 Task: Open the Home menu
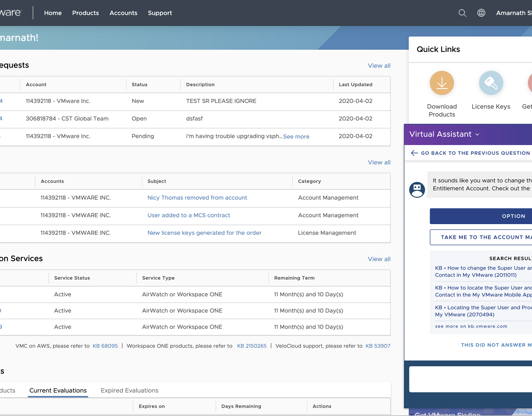53,13
